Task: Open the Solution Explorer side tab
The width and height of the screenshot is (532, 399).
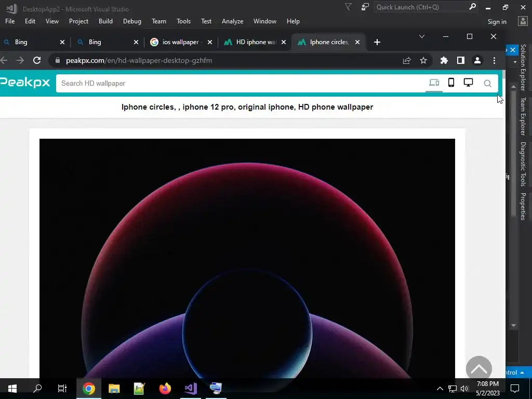Action: tap(523, 68)
